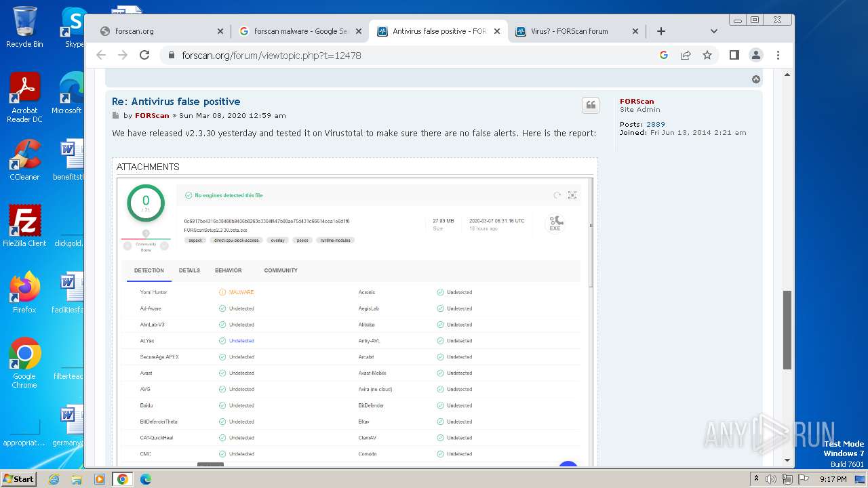Select the BEHAVIOR tab in the report
Image resolution: width=868 pixels, height=488 pixels.
pyautogui.click(x=229, y=270)
